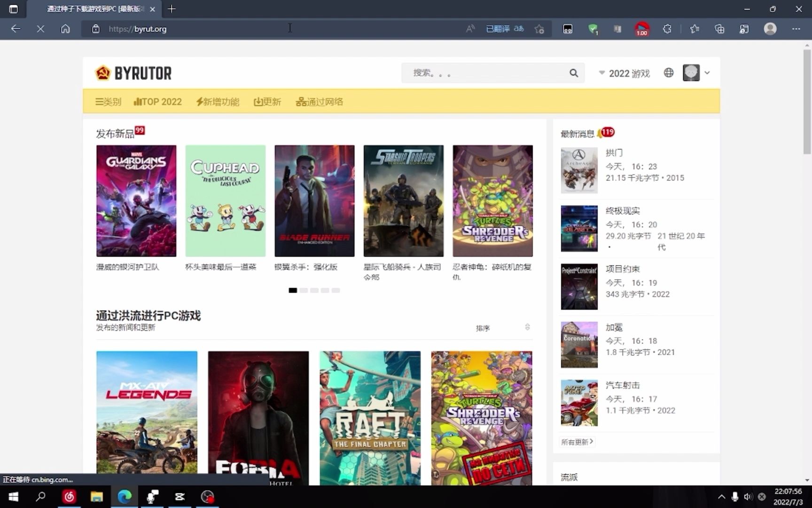Open the favorites list icon

[x=695, y=29]
